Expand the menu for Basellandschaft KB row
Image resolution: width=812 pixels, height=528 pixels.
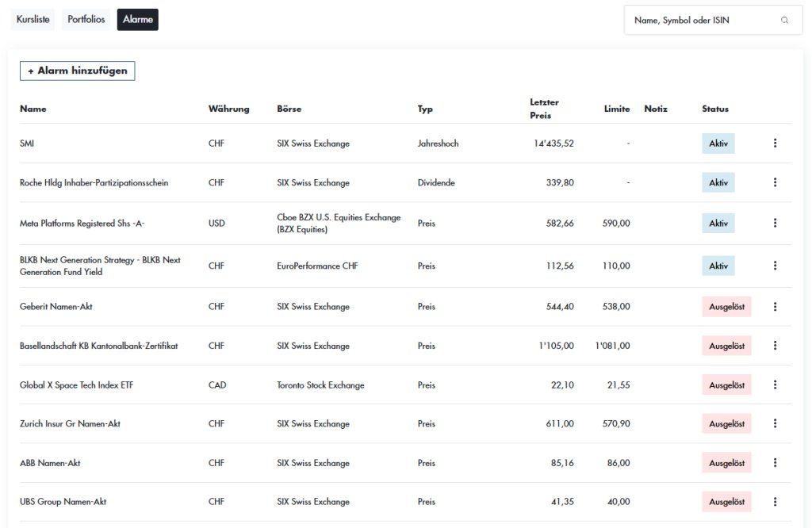[x=775, y=346]
